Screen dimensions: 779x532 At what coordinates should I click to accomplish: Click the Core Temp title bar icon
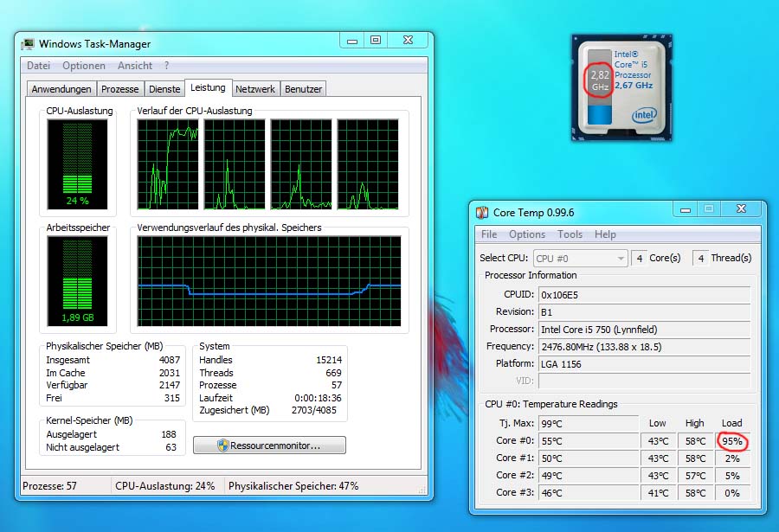(x=482, y=213)
